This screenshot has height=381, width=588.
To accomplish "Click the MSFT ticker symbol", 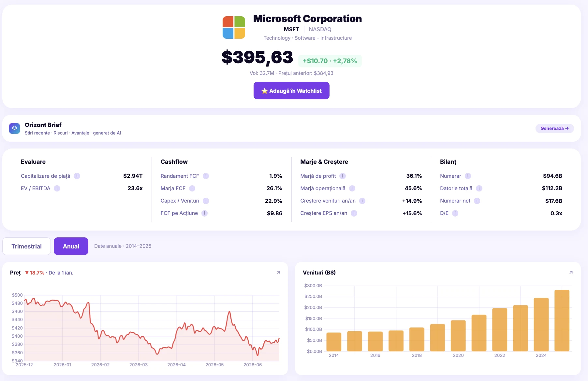I will (x=291, y=29).
